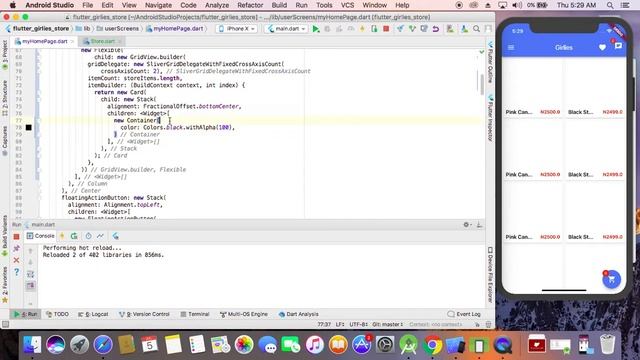
Task: Open the Analyze menu
Action: (217, 5)
